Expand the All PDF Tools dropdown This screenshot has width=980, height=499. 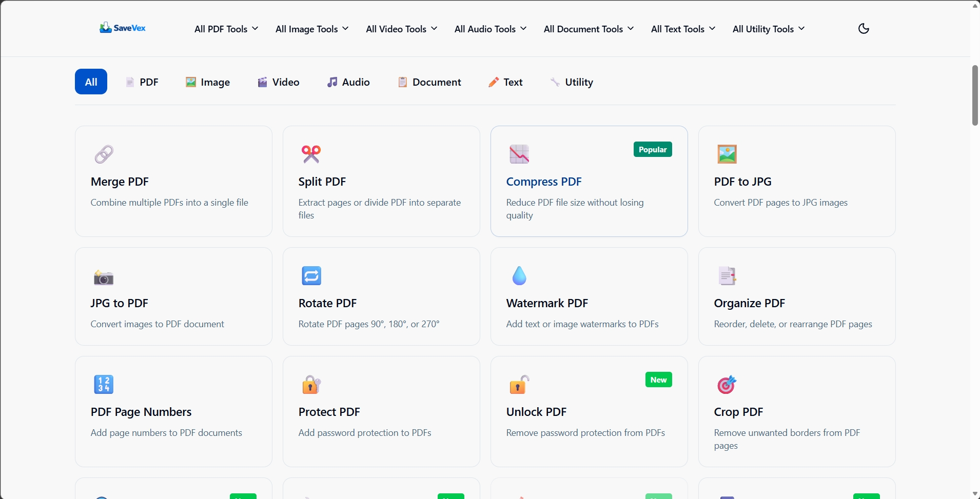click(226, 29)
